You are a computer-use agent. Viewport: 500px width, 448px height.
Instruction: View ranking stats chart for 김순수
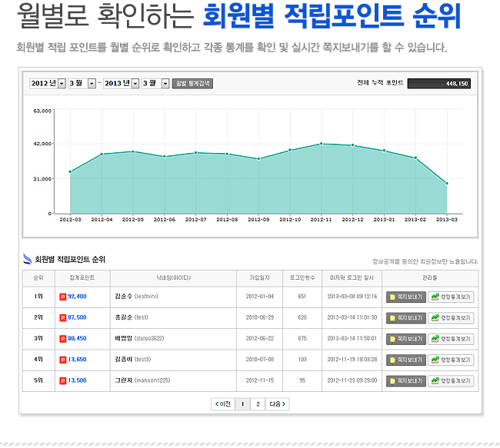(x=451, y=297)
